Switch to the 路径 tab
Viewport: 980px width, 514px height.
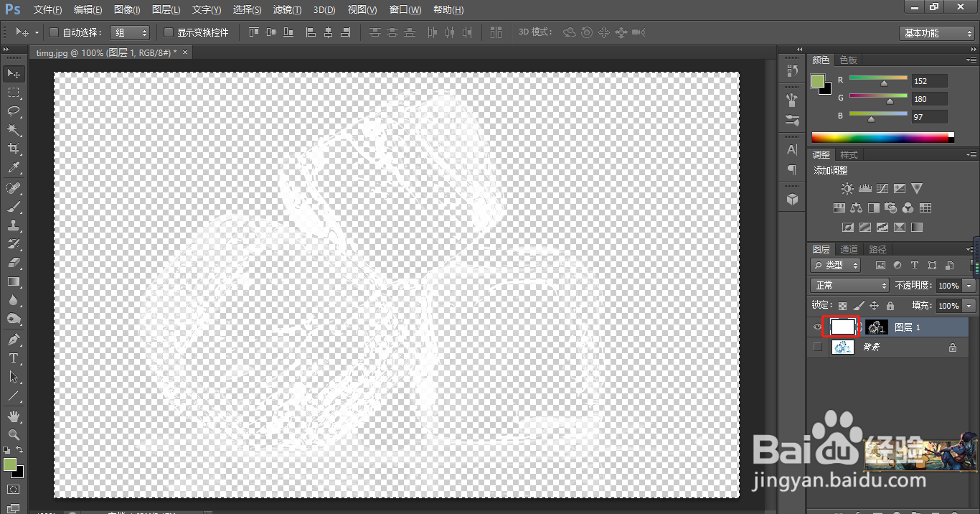click(x=877, y=250)
